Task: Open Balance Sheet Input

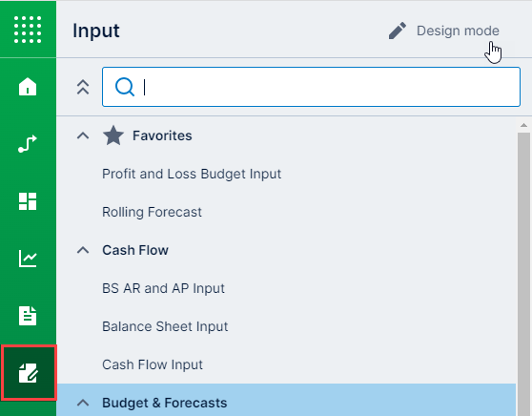Action: pos(165,326)
